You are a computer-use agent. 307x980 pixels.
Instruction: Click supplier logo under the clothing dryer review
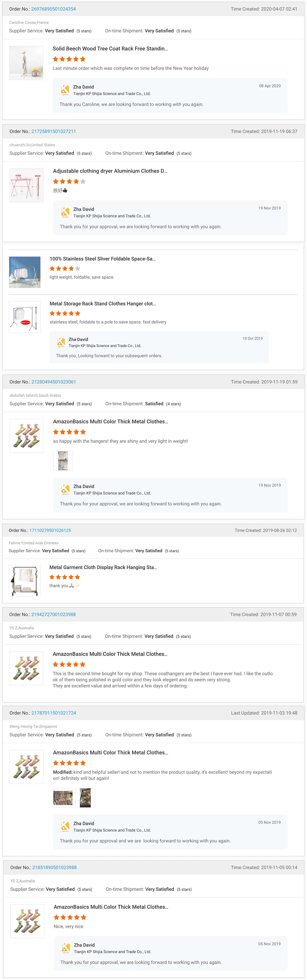pos(65,212)
